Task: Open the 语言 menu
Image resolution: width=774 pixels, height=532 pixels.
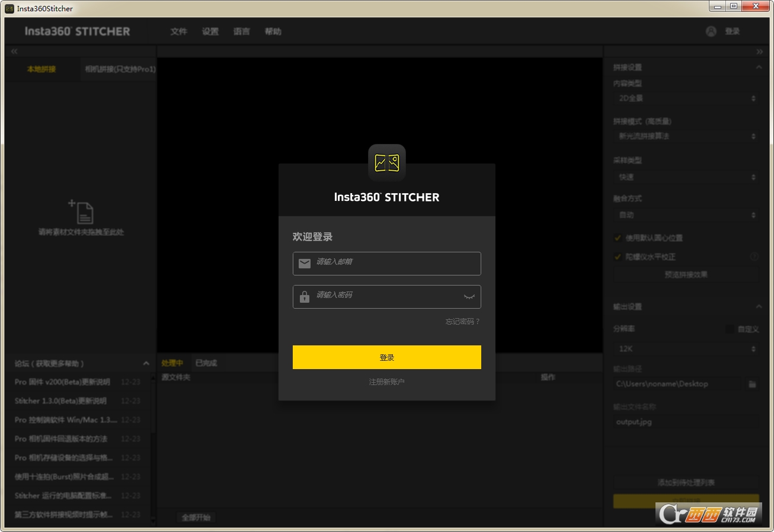Action: click(x=242, y=31)
